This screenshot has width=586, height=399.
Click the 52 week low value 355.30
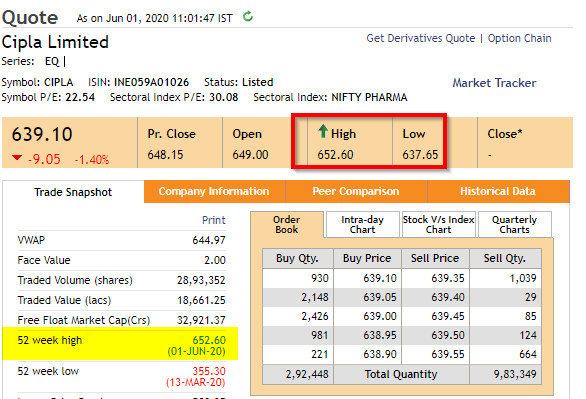point(209,371)
